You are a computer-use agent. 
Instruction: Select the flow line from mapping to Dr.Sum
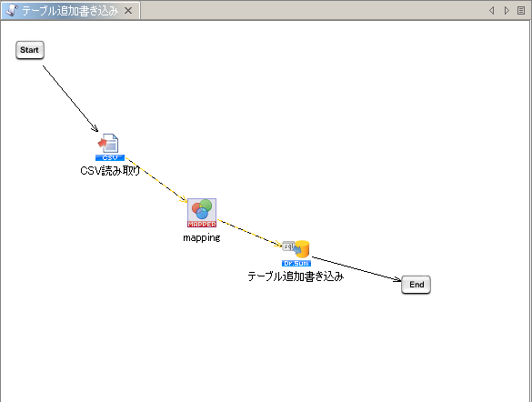(250, 233)
